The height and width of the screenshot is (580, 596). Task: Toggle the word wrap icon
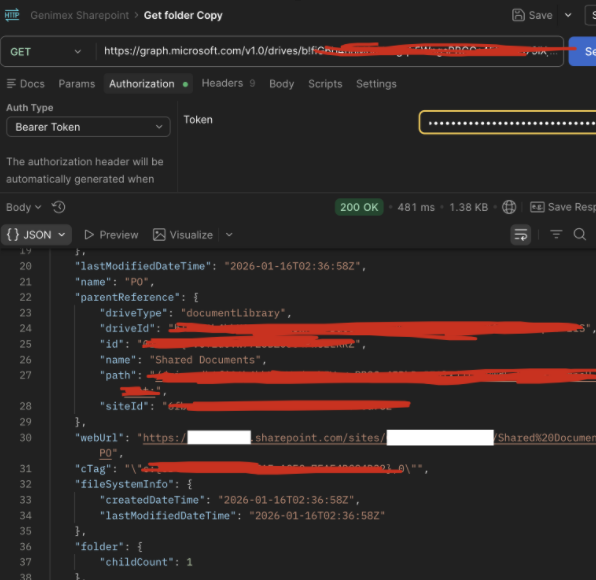520,235
